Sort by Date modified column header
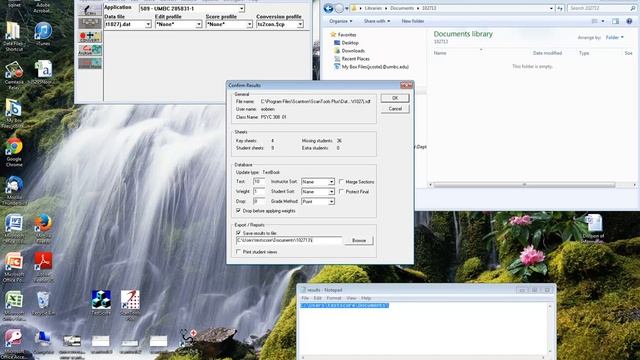The height and width of the screenshot is (360, 640). click(547, 53)
